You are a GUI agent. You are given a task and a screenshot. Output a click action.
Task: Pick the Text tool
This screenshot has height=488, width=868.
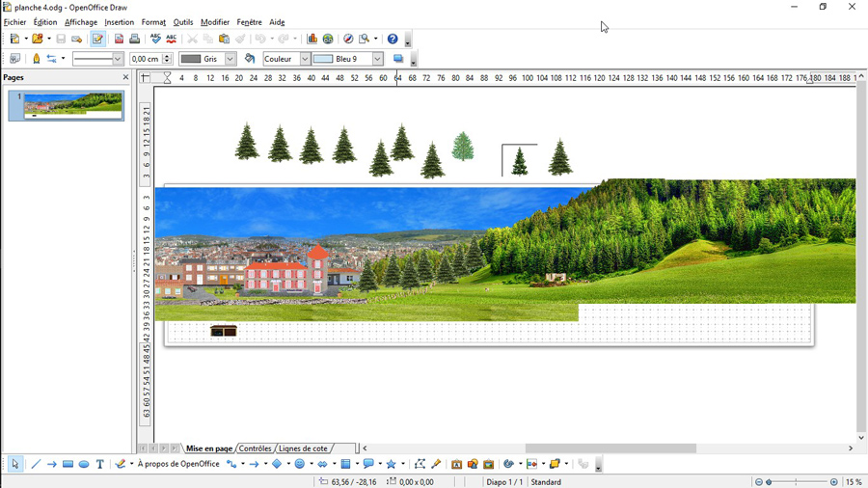click(x=100, y=464)
